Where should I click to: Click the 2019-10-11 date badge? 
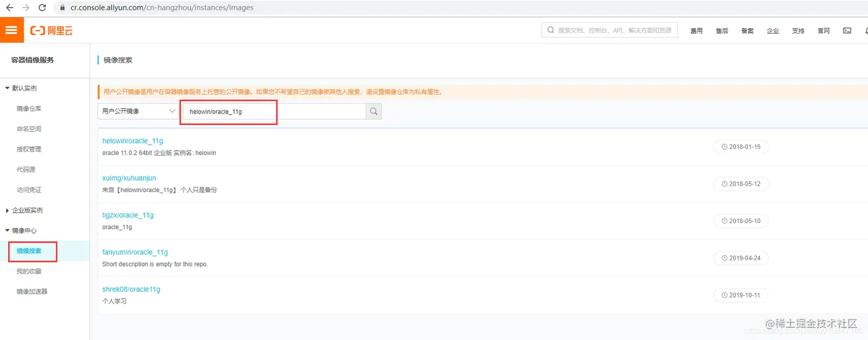[741, 295]
